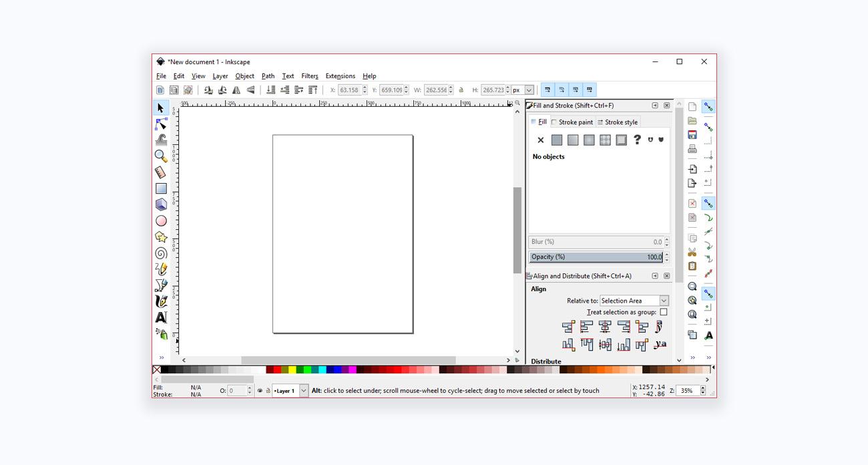Open the Relative to Selection Area dropdown
Image resolution: width=868 pixels, height=465 pixels.
tap(634, 301)
